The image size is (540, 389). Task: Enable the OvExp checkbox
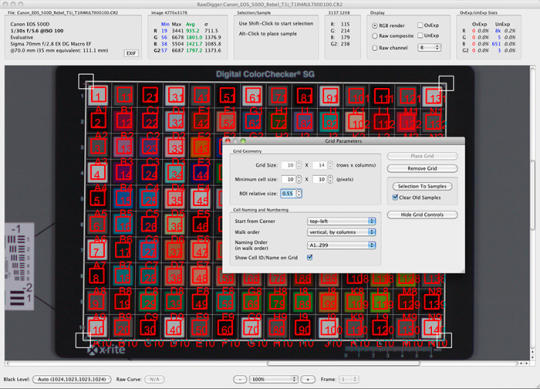(420, 25)
